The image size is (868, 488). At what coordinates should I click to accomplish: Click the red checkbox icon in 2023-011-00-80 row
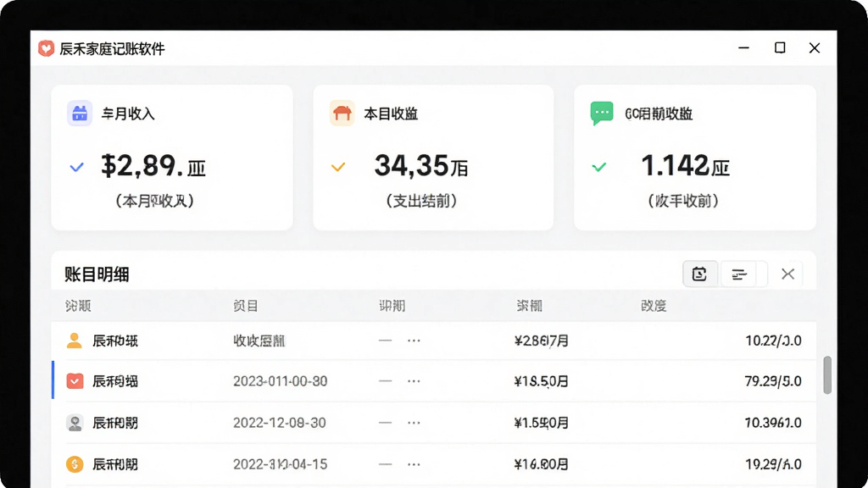pos(75,381)
